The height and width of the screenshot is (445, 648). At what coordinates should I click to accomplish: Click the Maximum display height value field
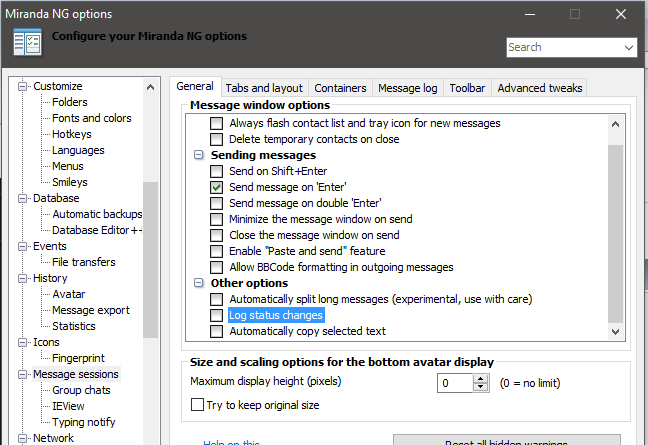coord(455,383)
